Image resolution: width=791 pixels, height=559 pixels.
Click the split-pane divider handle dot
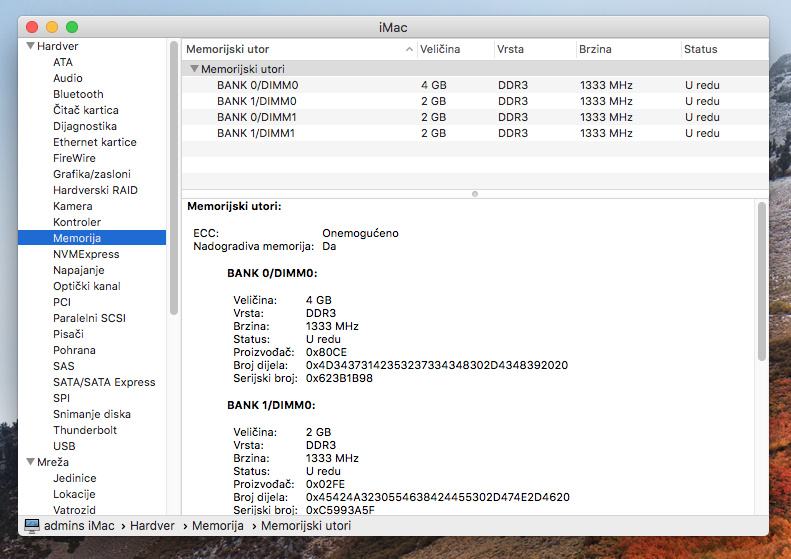click(475, 194)
